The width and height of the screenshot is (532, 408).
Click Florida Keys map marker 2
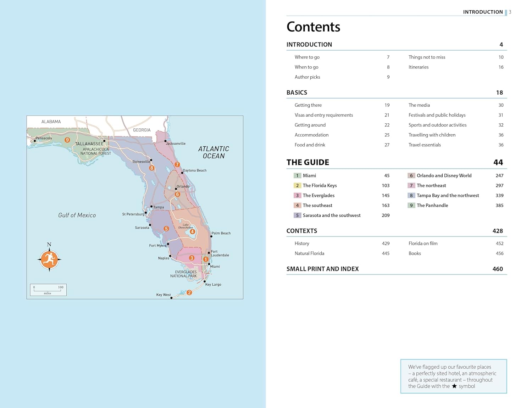click(189, 292)
